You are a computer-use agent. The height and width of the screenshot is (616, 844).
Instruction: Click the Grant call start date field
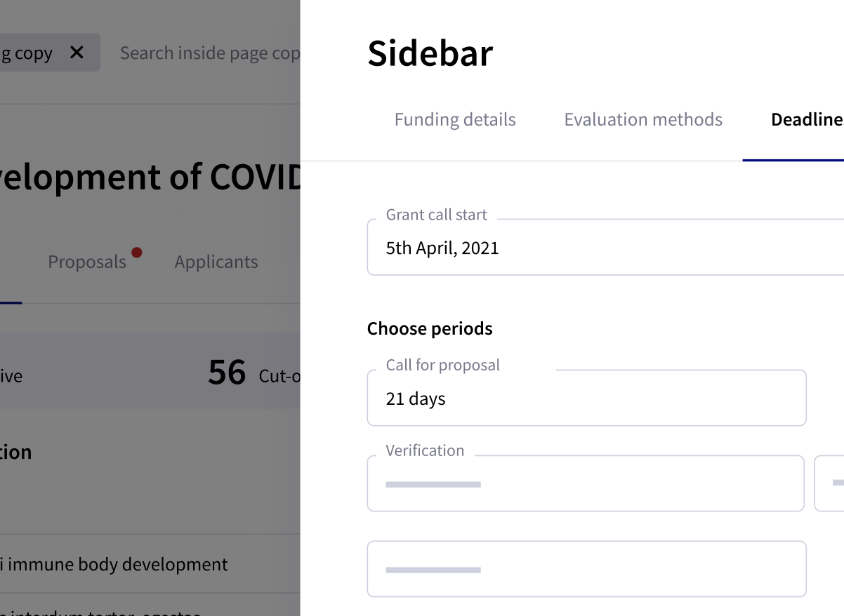604,248
